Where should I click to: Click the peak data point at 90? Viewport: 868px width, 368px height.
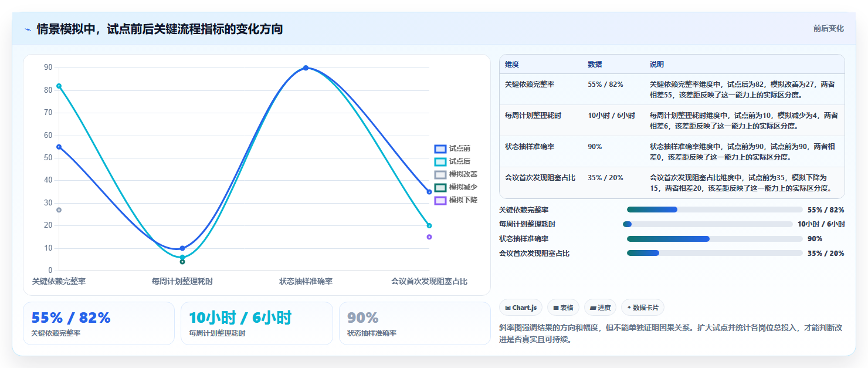coord(306,68)
